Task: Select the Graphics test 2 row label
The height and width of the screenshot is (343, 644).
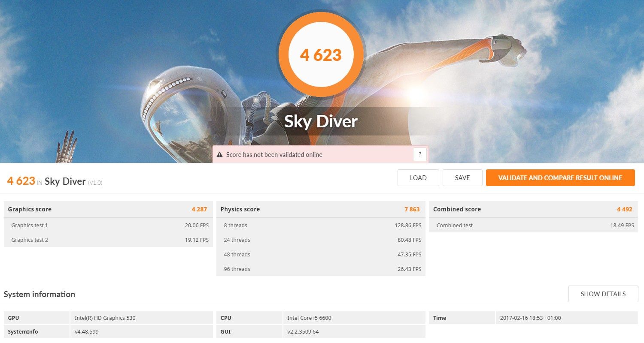Action: point(30,240)
